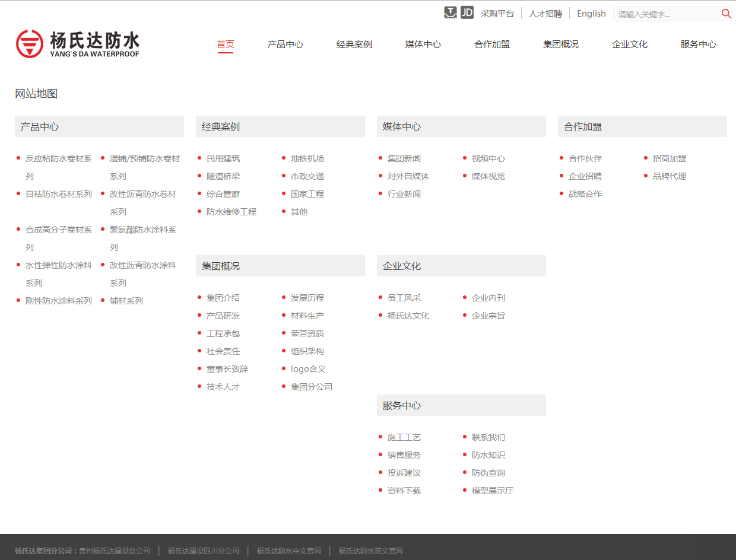Open the 刚性防水涂料系列 product link
Image resolution: width=736 pixels, height=560 pixels.
(59, 301)
